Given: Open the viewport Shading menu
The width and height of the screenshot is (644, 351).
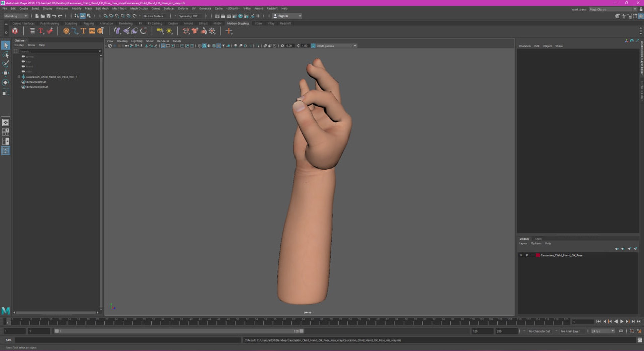Looking at the screenshot, I should point(122,41).
